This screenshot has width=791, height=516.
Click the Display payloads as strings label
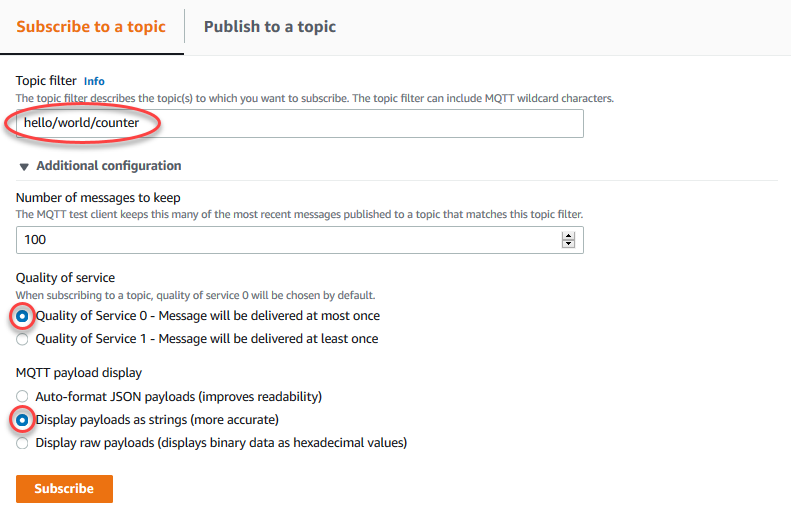157,420
